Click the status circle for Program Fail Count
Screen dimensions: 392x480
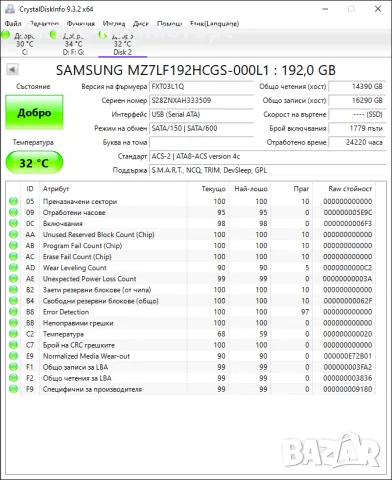pyautogui.click(x=13, y=245)
